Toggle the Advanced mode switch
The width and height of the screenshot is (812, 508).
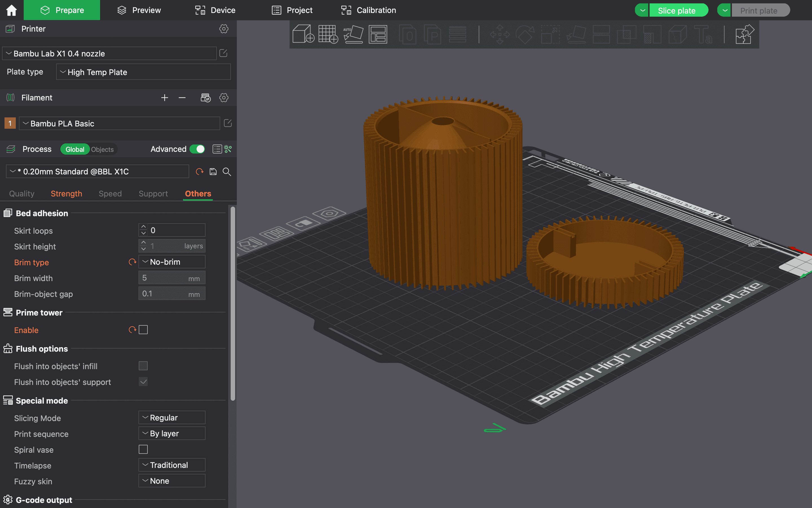[197, 149]
